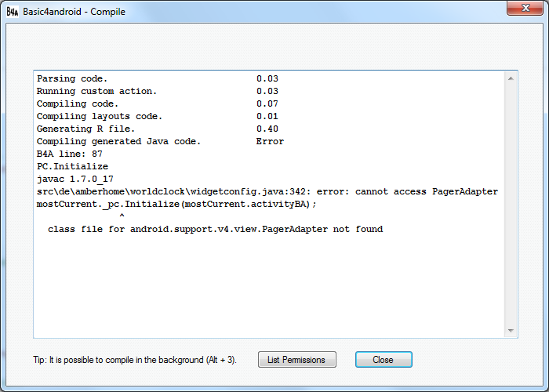Click the B4A icon in the title bar
The width and height of the screenshot is (549, 392).
pyautogui.click(x=13, y=12)
